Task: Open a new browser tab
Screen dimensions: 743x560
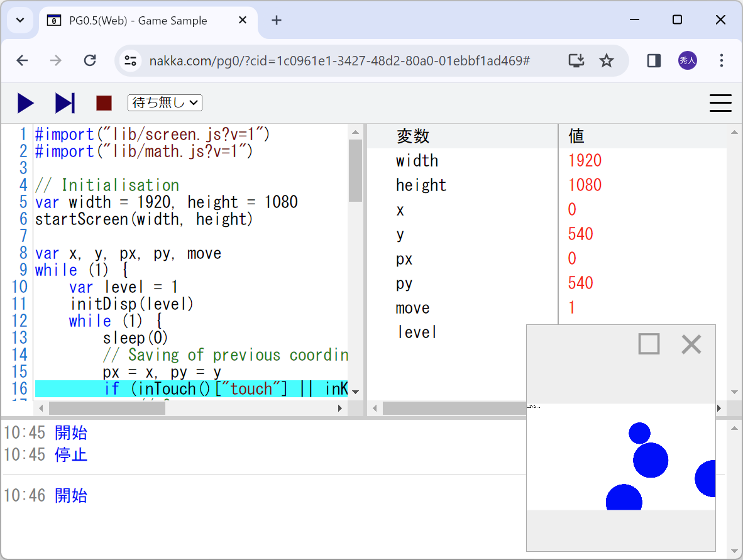Action: [x=276, y=20]
